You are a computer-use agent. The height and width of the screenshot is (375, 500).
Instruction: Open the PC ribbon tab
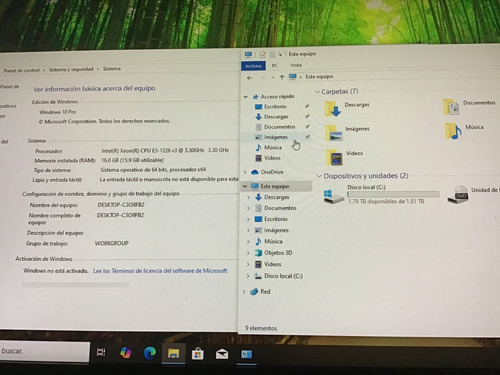click(x=275, y=66)
